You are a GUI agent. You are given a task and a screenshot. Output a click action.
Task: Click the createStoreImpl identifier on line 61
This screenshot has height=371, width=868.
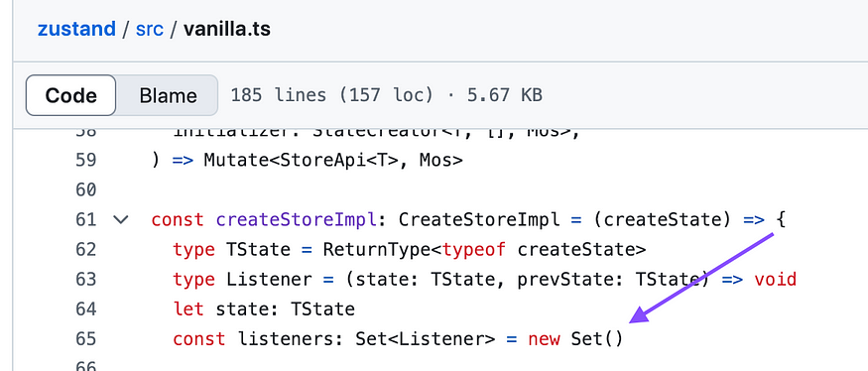[297, 220]
